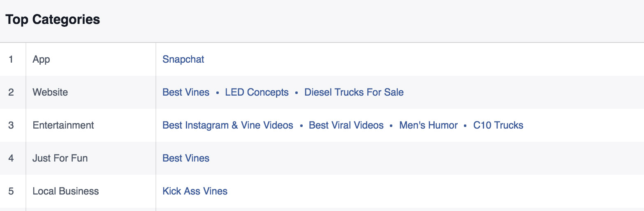Open the Men's Humor page
644x211 pixels.
[429, 125]
